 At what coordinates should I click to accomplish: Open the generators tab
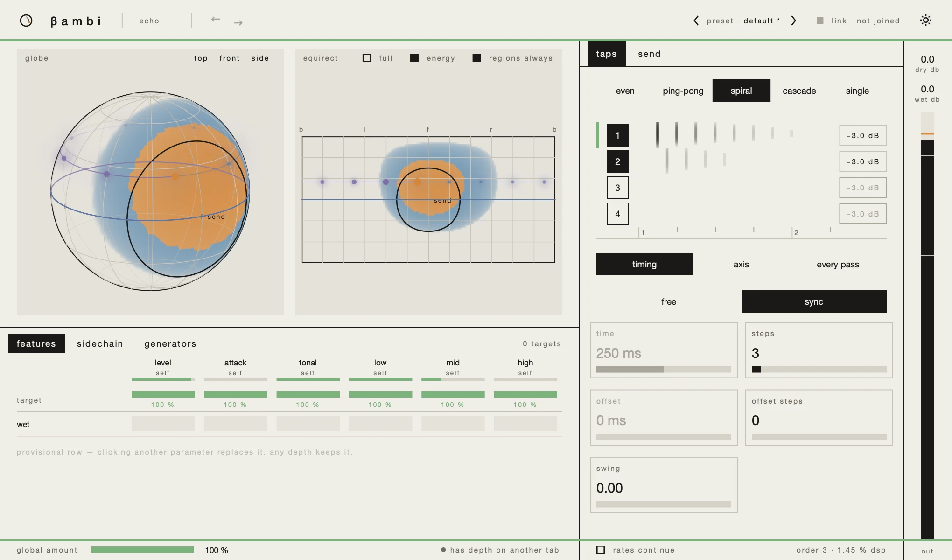pyautogui.click(x=170, y=343)
